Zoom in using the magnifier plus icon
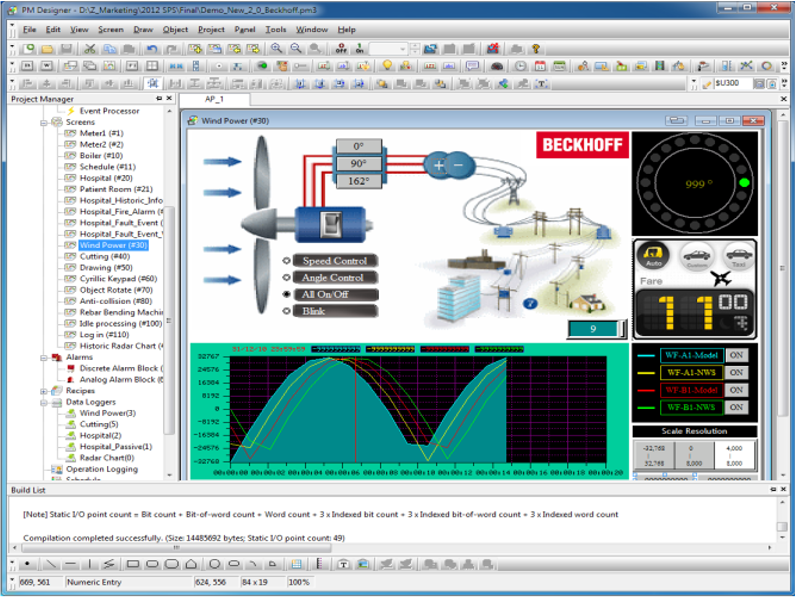The width and height of the screenshot is (795, 597). point(276,49)
